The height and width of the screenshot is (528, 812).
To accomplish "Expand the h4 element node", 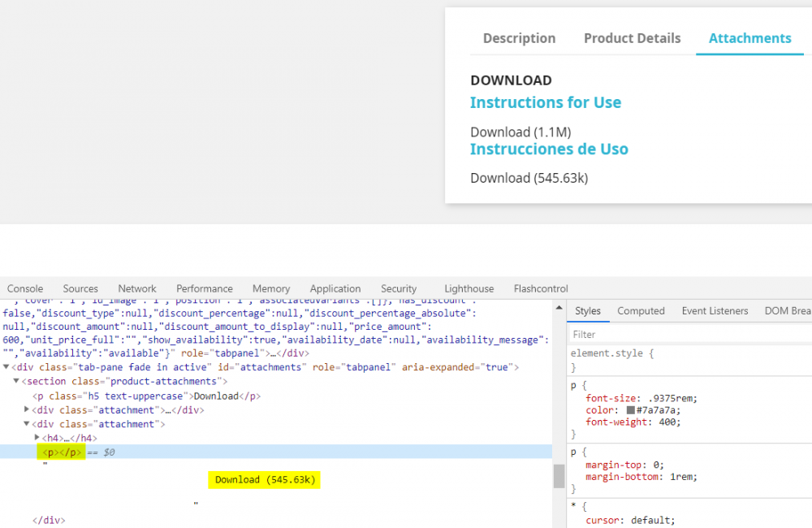I will tap(37, 438).
